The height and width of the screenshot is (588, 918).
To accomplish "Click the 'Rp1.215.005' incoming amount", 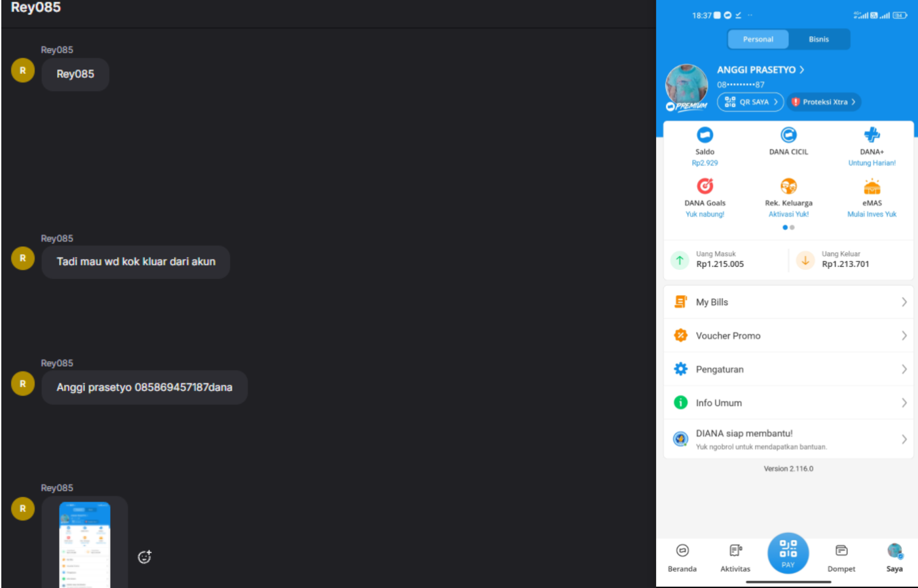I will 720,264.
